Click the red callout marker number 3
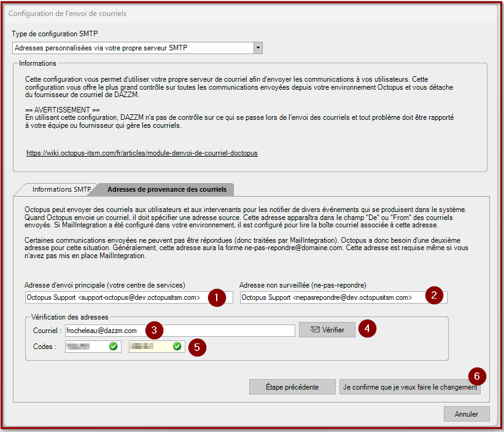 pyautogui.click(x=154, y=331)
